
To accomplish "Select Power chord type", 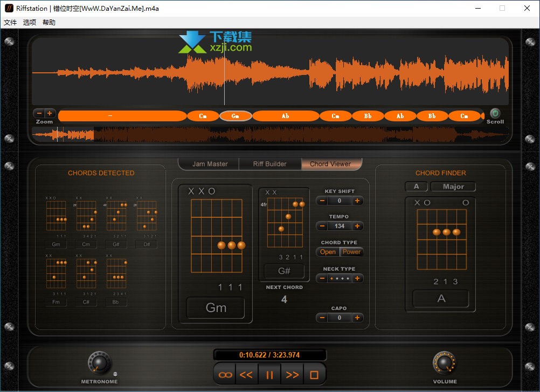I will pyautogui.click(x=351, y=252).
